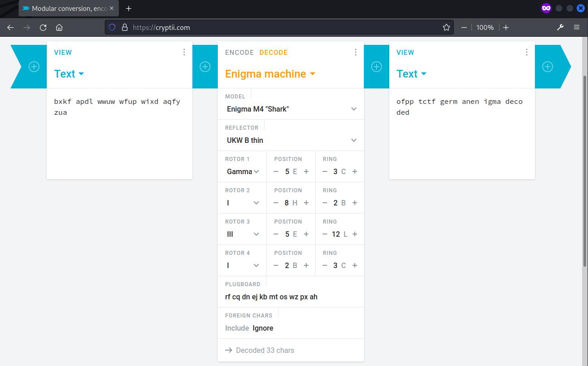Decrease Rotor 2 position
The image size is (588, 366).
[276, 203]
